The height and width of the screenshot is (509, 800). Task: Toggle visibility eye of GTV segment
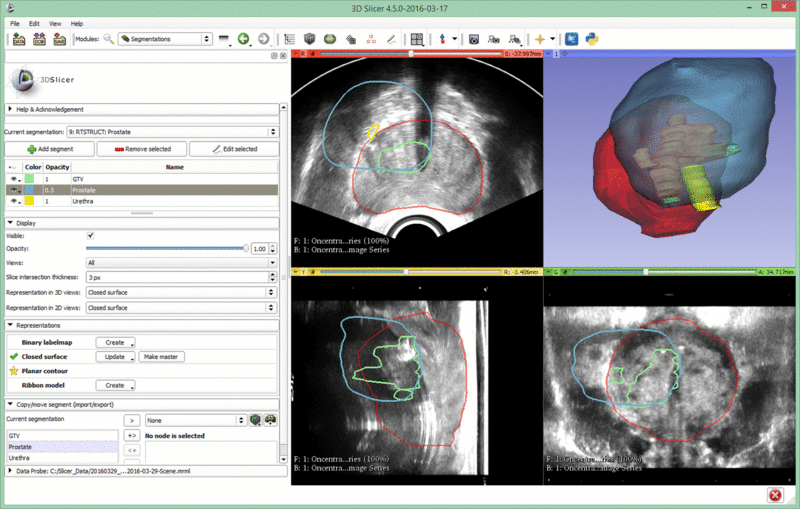(14, 179)
